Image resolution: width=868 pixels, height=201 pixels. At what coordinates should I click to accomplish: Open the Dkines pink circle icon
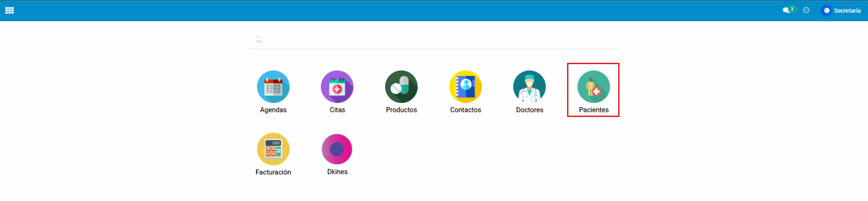point(337,149)
